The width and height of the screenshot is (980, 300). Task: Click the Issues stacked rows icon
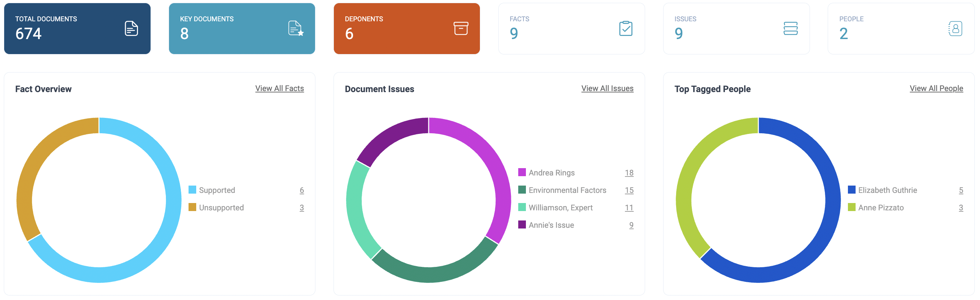(790, 29)
